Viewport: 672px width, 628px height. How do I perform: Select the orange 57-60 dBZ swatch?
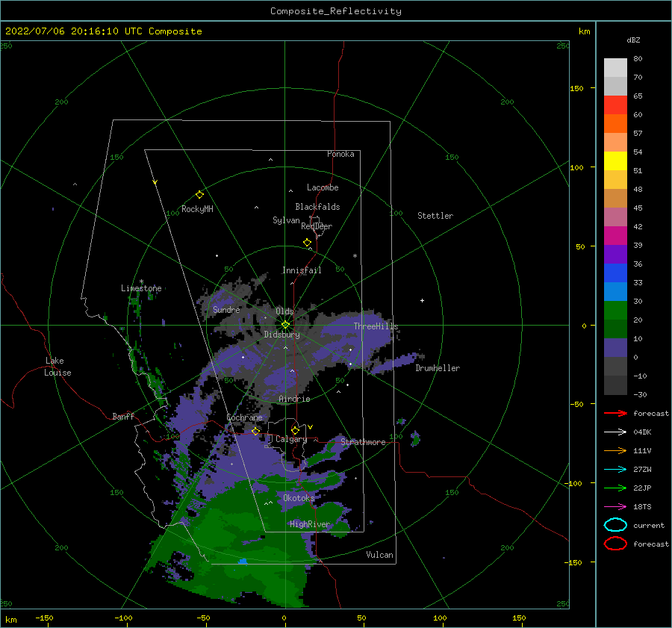(615, 123)
